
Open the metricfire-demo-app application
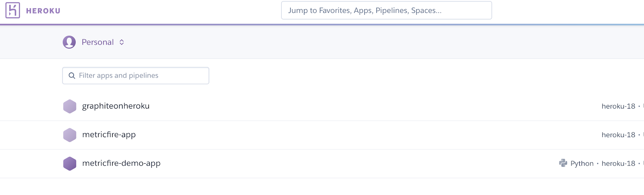[121, 163]
